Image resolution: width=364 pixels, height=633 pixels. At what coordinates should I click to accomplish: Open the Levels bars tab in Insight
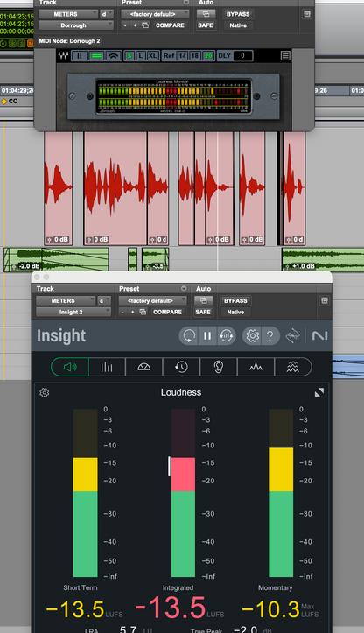click(x=107, y=367)
